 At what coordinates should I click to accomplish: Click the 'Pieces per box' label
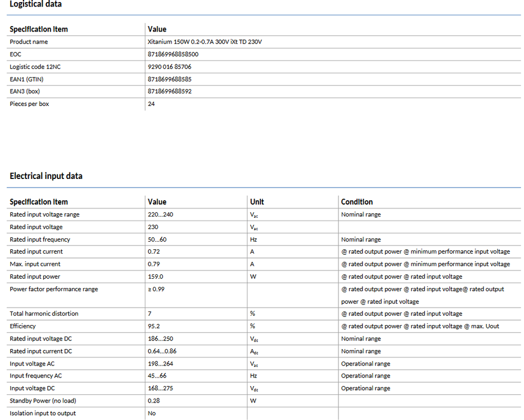click(x=29, y=104)
